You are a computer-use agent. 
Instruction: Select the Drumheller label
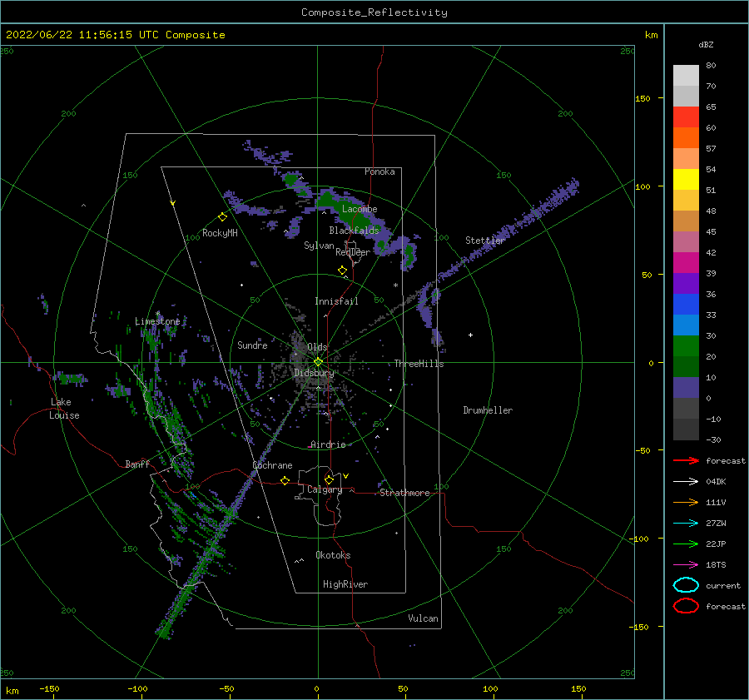(488, 410)
